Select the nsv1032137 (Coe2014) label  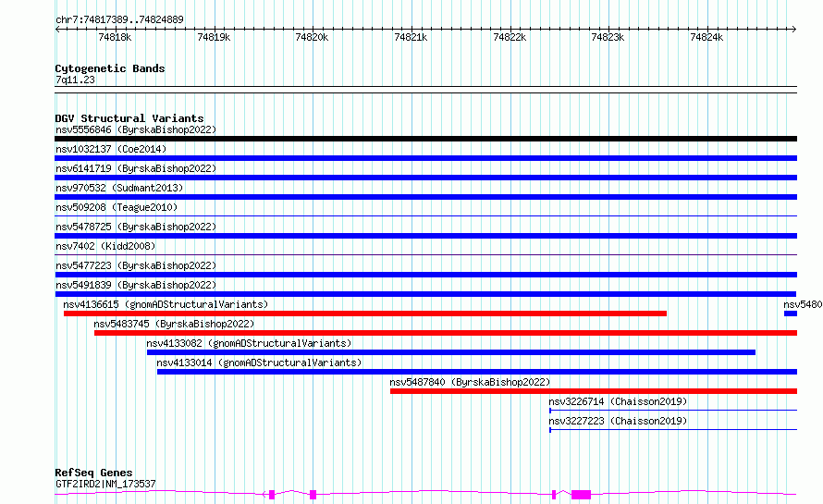tap(111, 149)
